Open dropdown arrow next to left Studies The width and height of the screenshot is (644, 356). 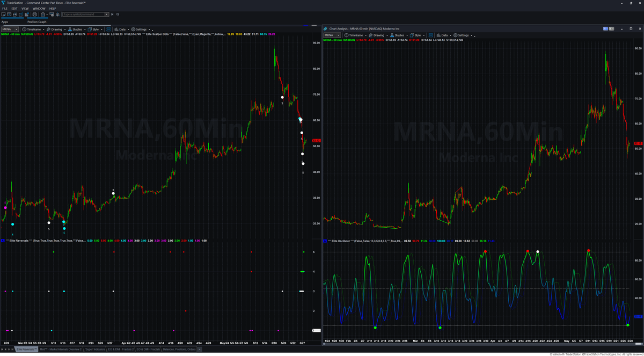85,30
